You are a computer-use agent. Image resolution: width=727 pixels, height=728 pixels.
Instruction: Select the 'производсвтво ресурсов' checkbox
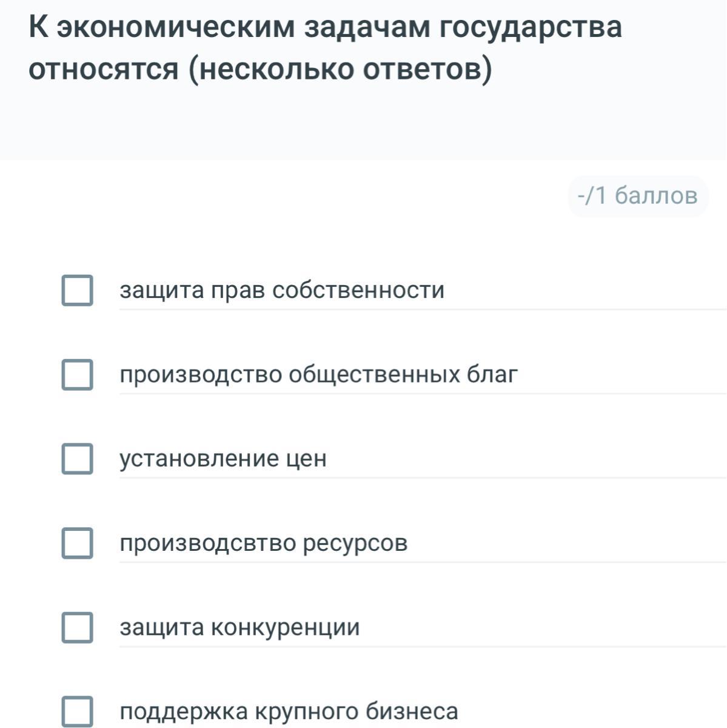pos(77,542)
